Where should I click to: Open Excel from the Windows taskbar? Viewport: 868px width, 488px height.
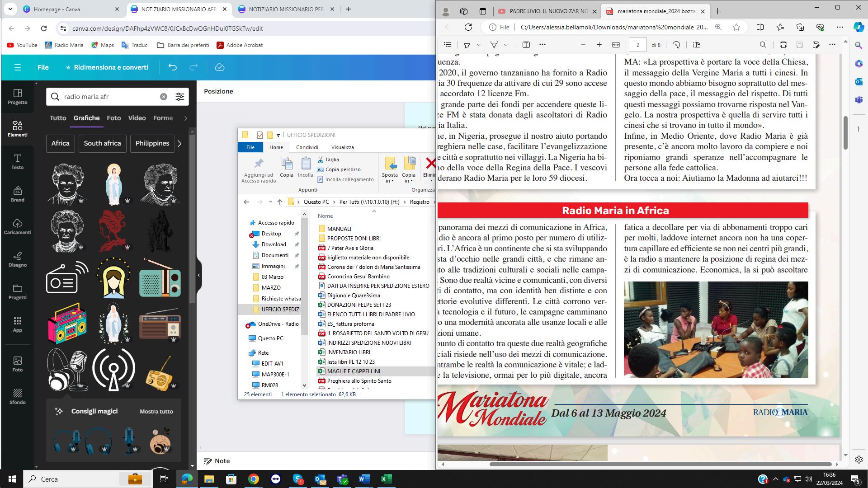[x=386, y=479]
